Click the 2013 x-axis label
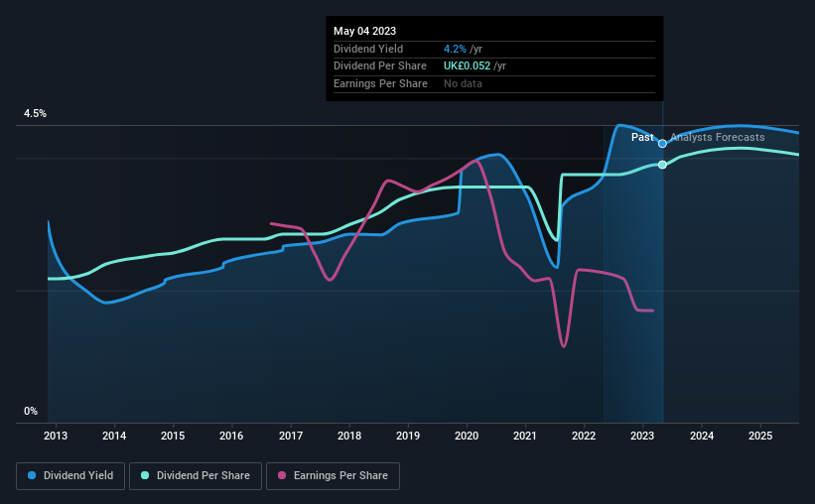Image resolution: width=815 pixels, height=504 pixels. 56,436
